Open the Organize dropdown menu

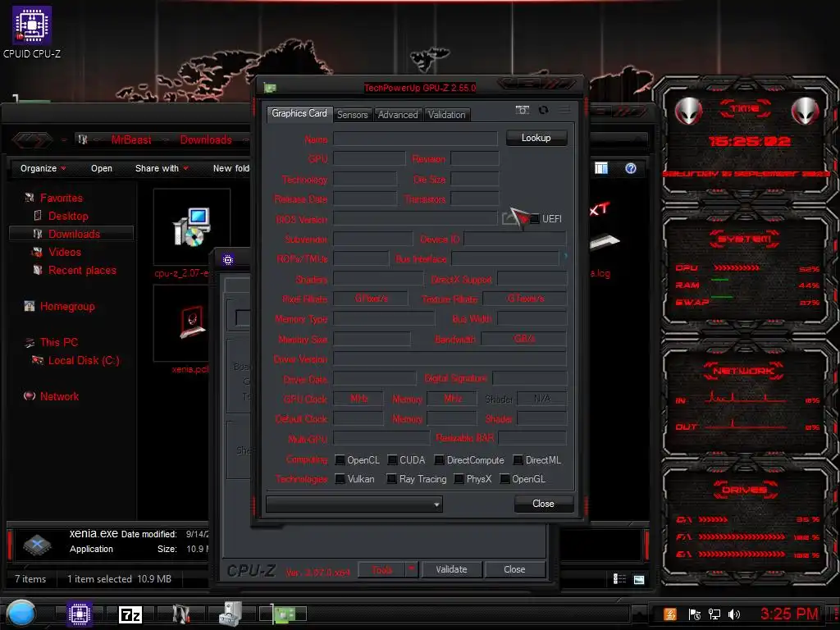[43, 168]
